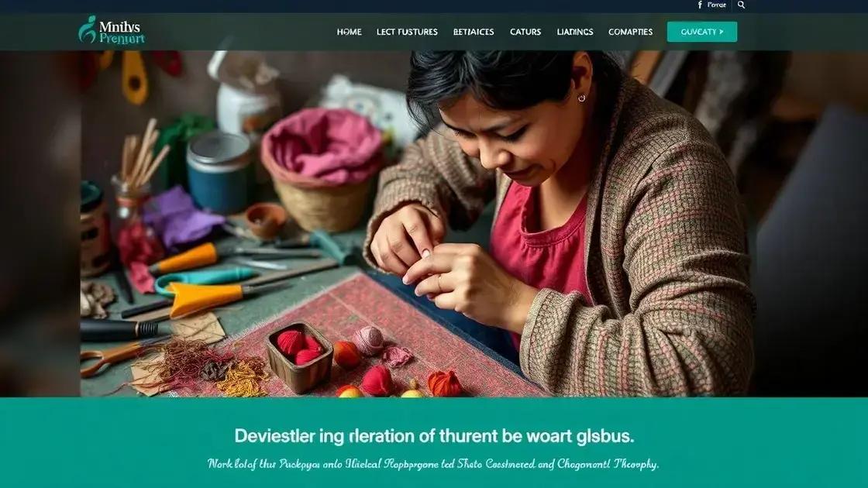Click the teal GUVCATY button
Viewport: 868px width, 488px height.
702,32
